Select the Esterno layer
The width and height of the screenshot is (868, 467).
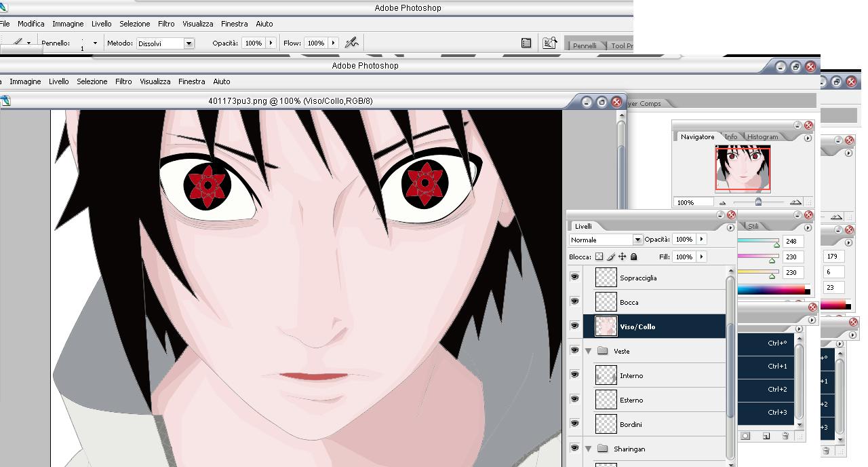pos(631,400)
